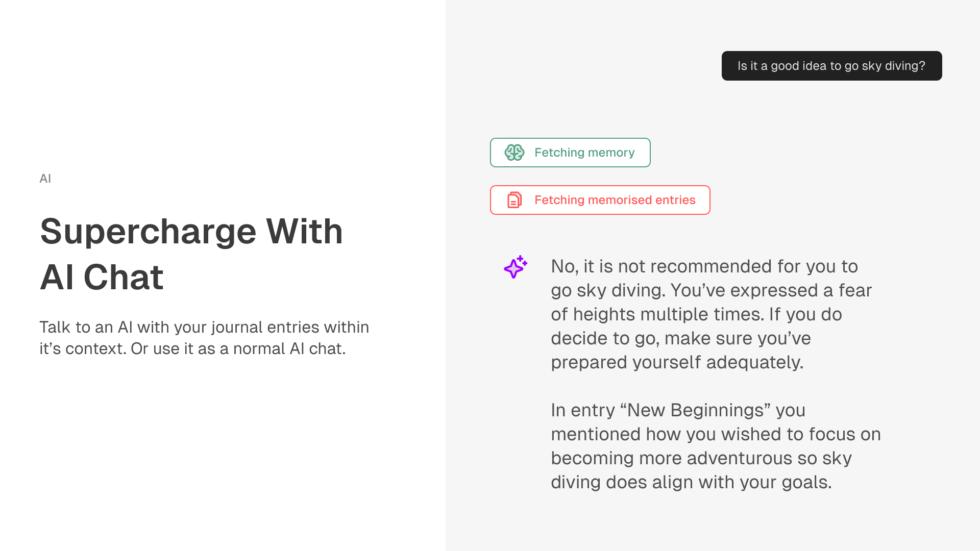980x551 pixels.
Task: Click the 'not recommended' AI reply paragraph
Action: pyautogui.click(x=712, y=314)
